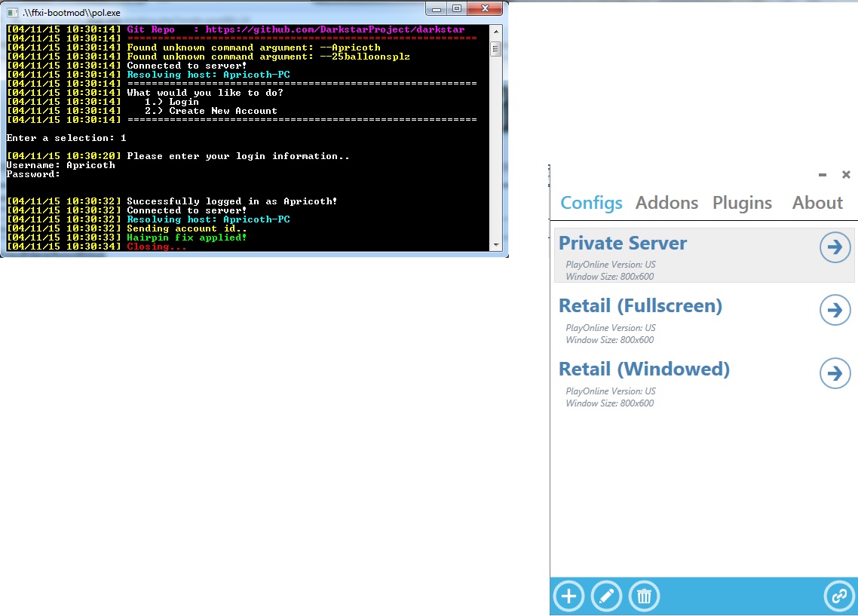Delete selected configuration with trash icon
The height and width of the screenshot is (616, 858).
pos(644,596)
